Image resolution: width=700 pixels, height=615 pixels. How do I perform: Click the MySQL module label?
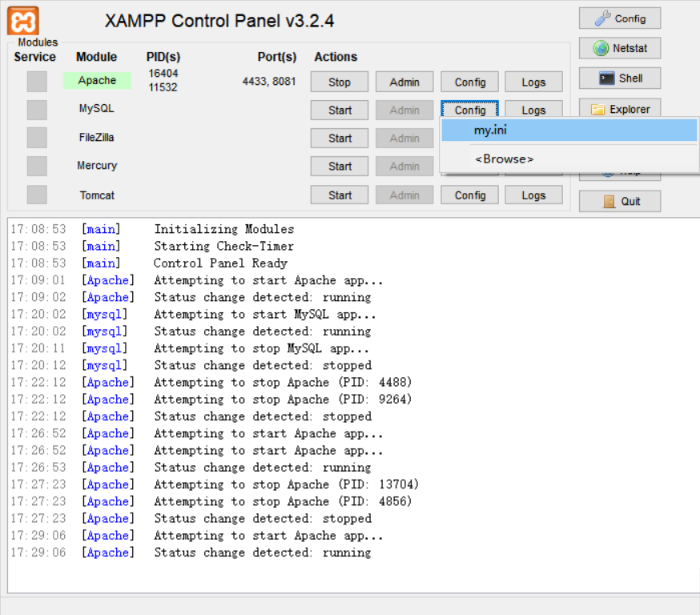pos(96,108)
